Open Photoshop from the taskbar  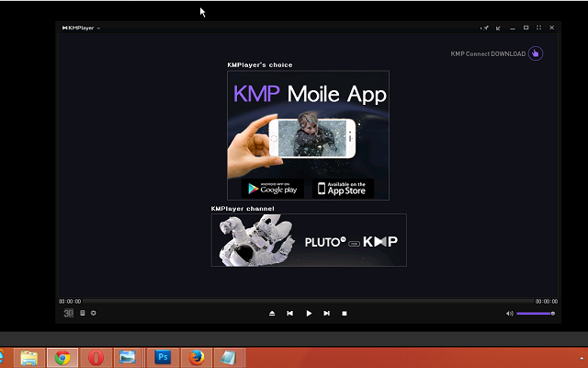pyautogui.click(x=162, y=357)
